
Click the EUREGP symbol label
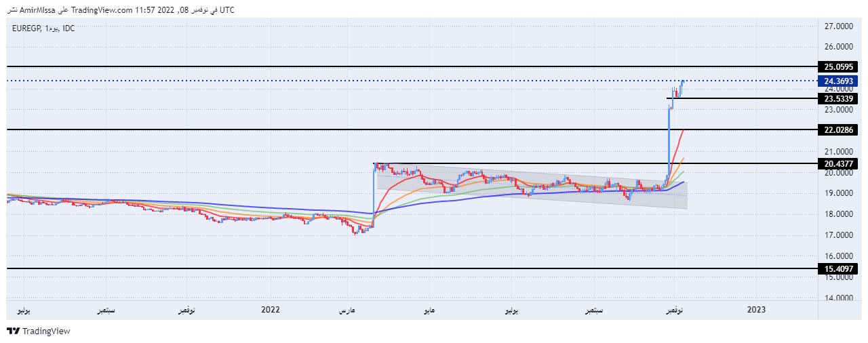coord(26,28)
